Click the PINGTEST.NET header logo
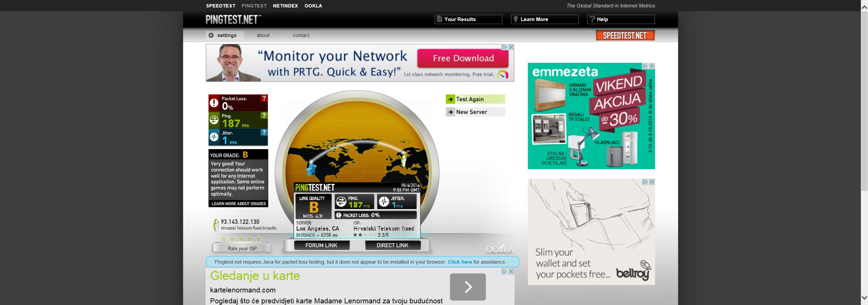The height and width of the screenshot is (305, 868). 233,19
